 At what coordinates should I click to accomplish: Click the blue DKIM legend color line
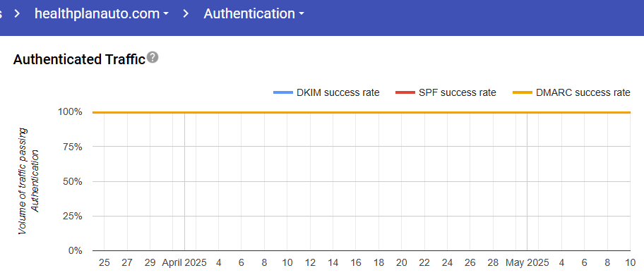pyautogui.click(x=283, y=92)
